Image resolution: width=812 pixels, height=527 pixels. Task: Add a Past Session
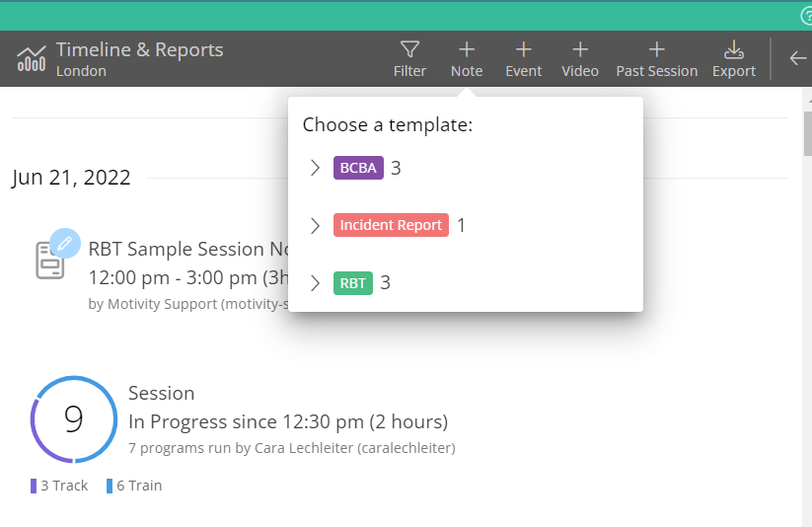(x=657, y=50)
